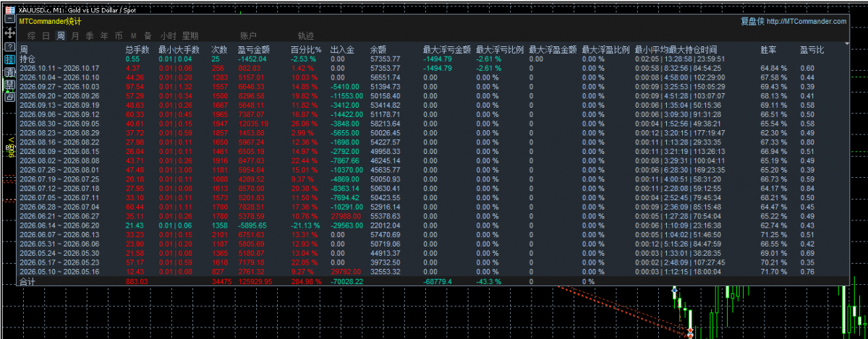Switch to the 日 daily tab
The height and width of the screenshot is (339, 868).
[46, 35]
